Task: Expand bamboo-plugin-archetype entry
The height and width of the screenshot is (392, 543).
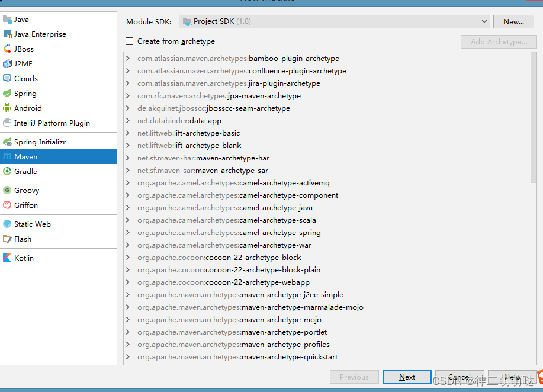Action: [128, 59]
